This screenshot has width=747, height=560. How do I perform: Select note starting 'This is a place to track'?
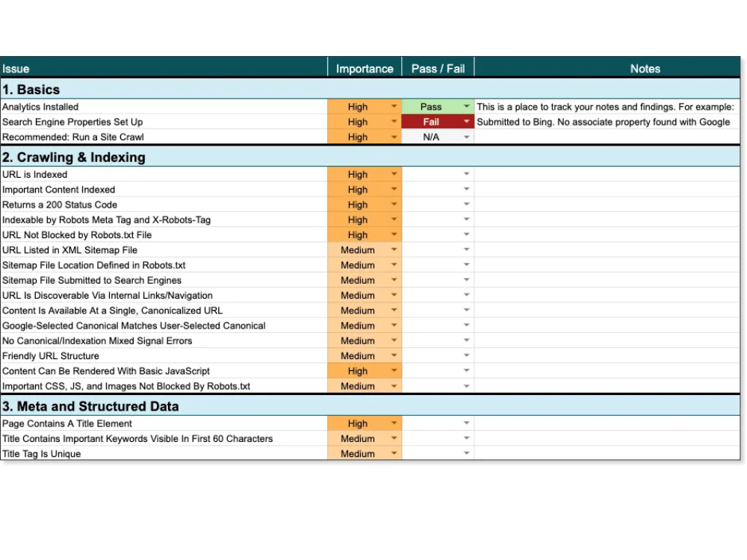(607, 107)
